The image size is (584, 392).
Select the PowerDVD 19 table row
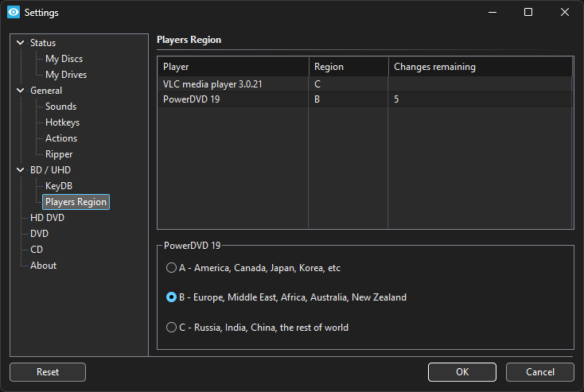click(365, 99)
